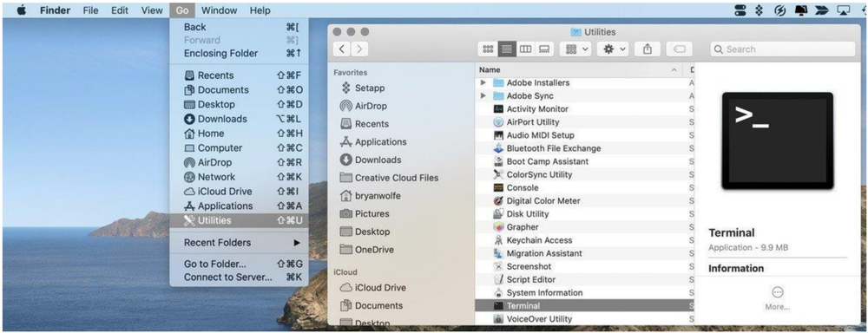Select Utilities in the Go menu

coord(239,220)
